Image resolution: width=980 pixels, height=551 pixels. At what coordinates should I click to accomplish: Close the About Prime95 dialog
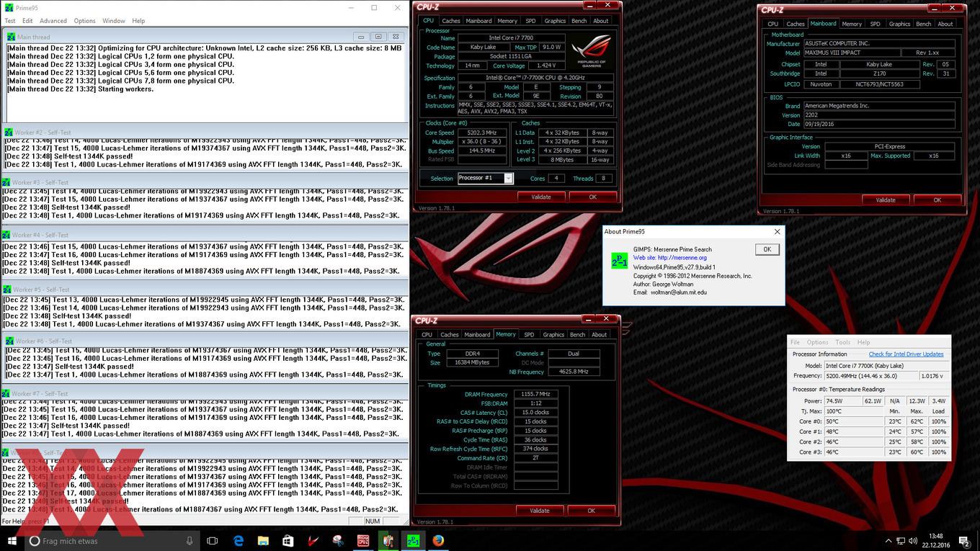777,232
